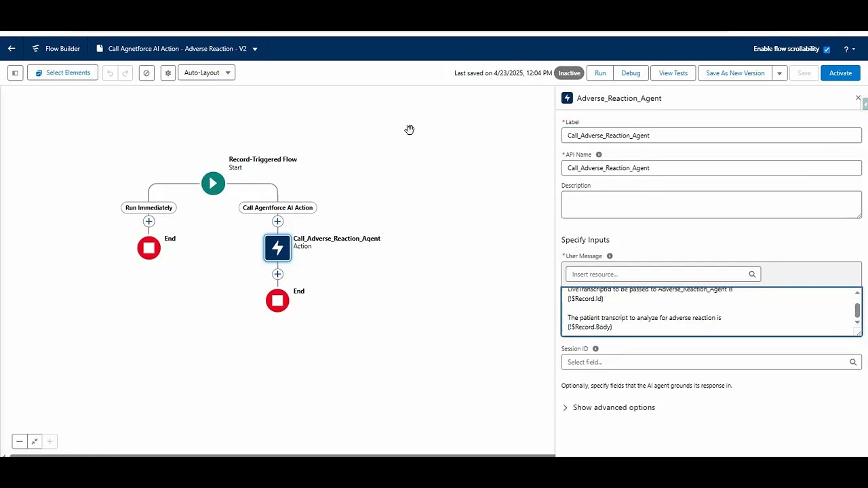This screenshot has width=868, height=488.
Task: Click the Specify Inputs heading
Action: point(585,240)
